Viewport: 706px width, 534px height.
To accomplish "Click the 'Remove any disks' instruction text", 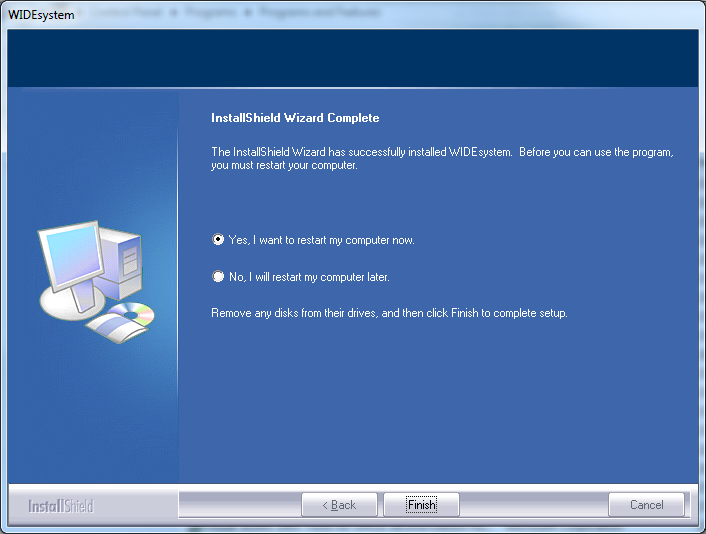I will 389,313.
